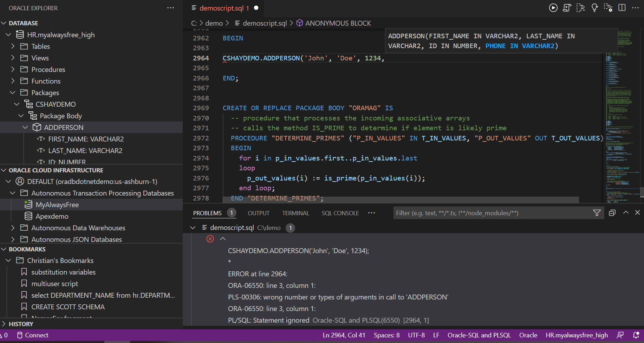Click the Run Script scroll icon
Screen dimensions: 644x343
pyautogui.click(x=567, y=7)
